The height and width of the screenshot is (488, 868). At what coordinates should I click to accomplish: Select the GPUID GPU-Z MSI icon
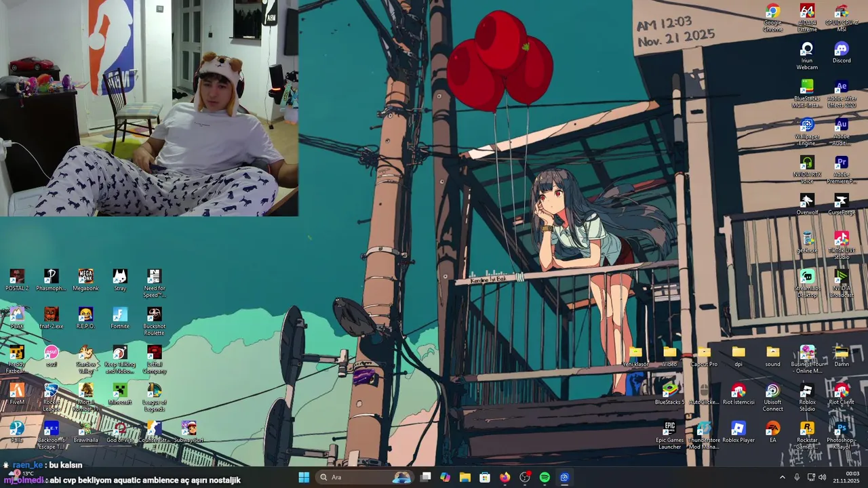[x=842, y=18]
